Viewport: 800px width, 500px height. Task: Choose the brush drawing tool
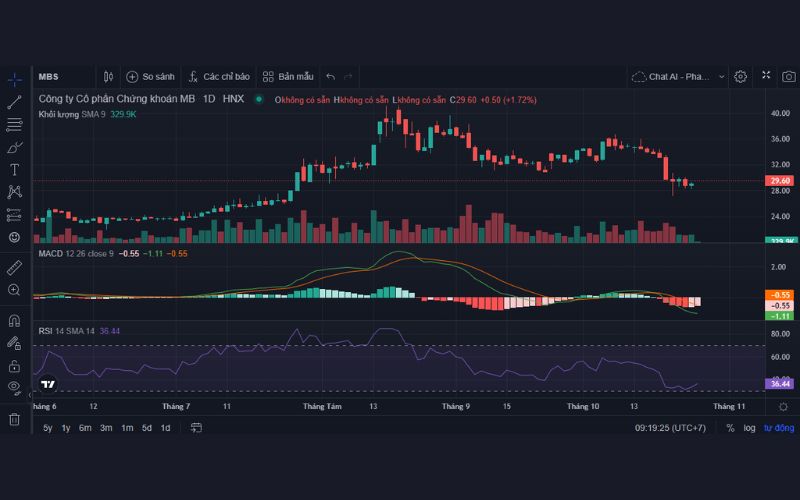[14, 147]
